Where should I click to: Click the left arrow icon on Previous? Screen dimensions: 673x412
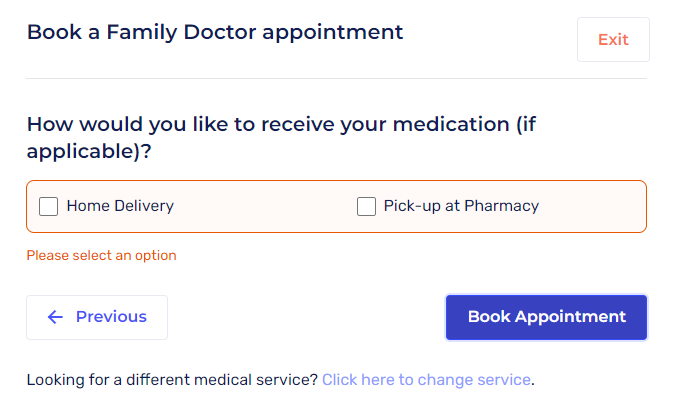55,317
